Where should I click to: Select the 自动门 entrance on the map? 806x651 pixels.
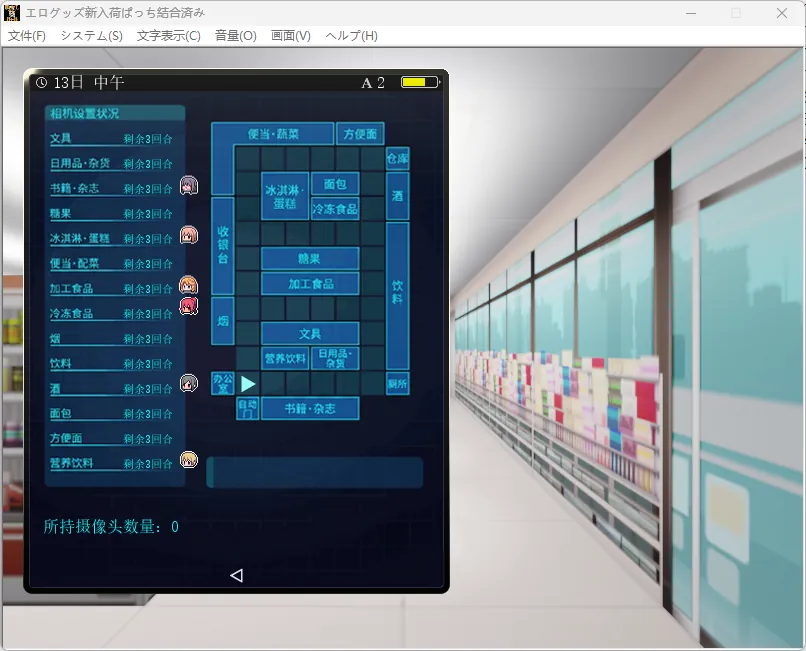247,408
